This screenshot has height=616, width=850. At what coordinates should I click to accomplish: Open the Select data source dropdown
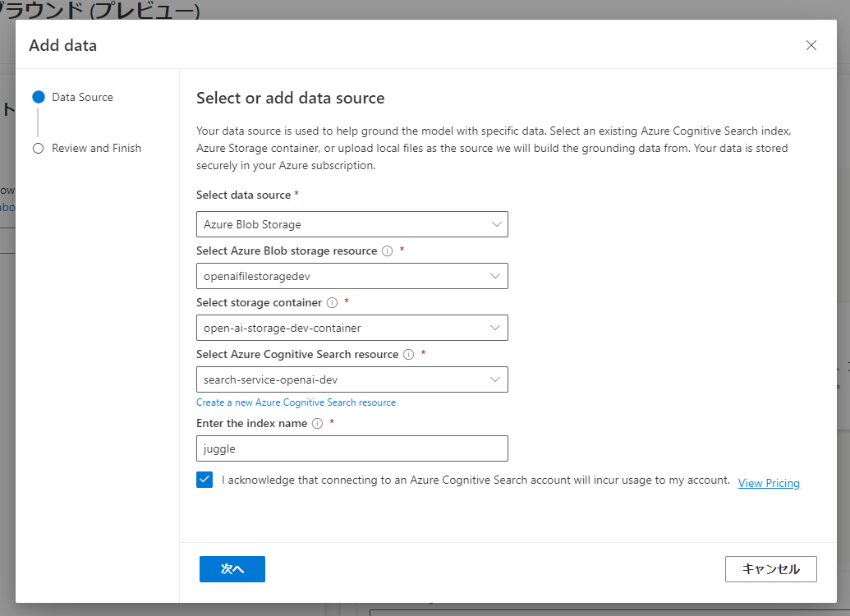point(351,224)
